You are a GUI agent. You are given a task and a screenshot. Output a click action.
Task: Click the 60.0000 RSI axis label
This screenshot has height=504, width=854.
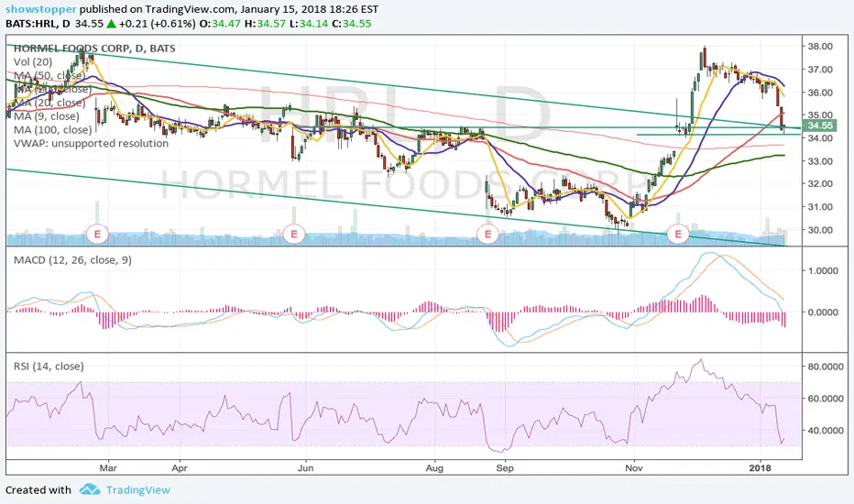[x=825, y=399]
